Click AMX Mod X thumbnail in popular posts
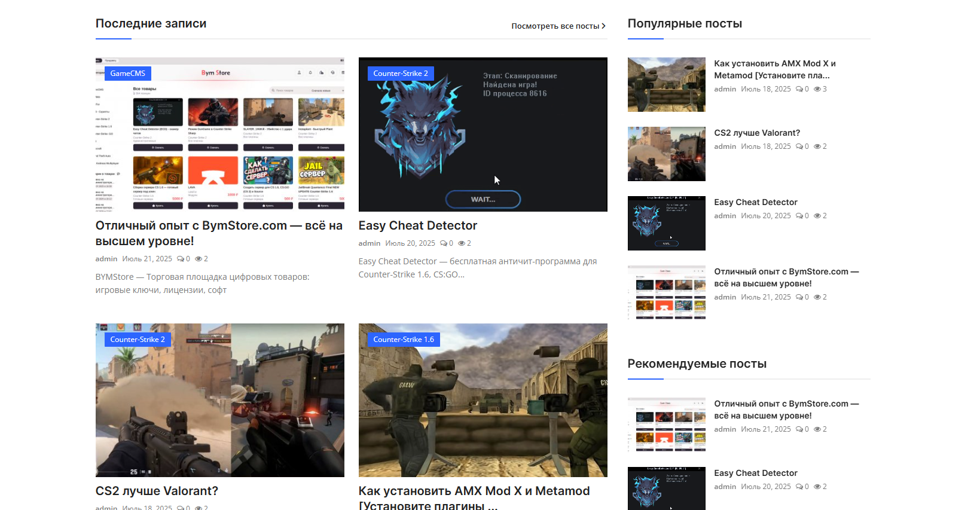 tap(666, 84)
